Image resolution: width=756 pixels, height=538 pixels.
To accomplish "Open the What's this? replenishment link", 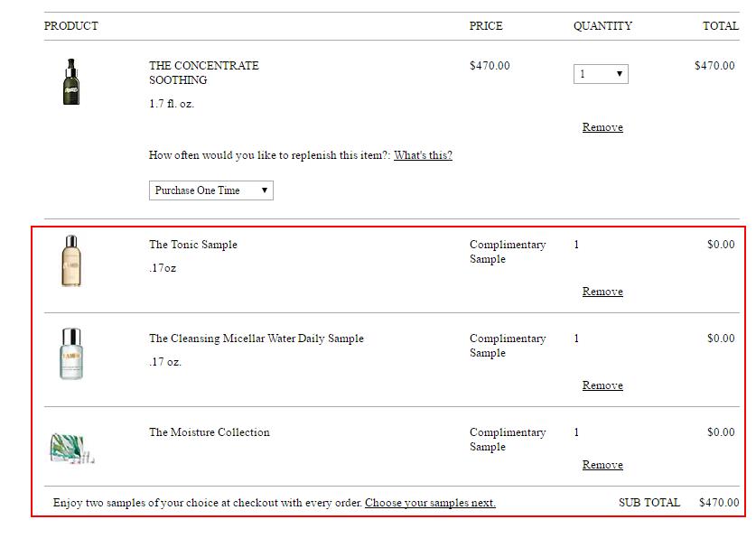I will coord(423,155).
